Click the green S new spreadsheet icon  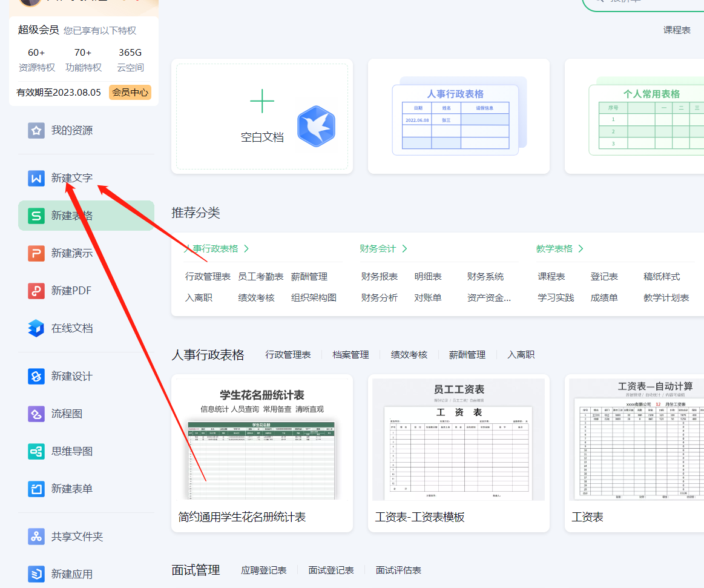[x=36, y=216]
